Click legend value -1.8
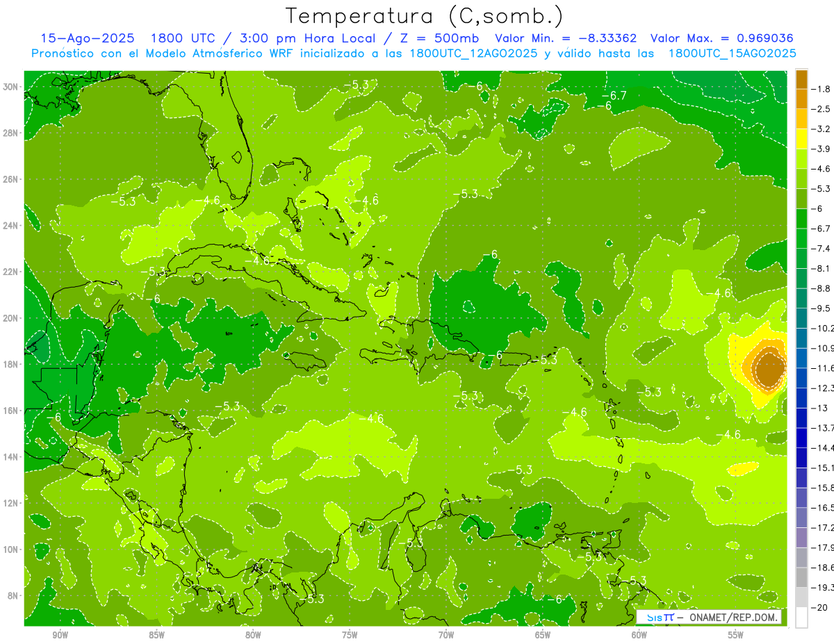Image resolution: width=834 pixels, height=644 pixels. [821, 89]
